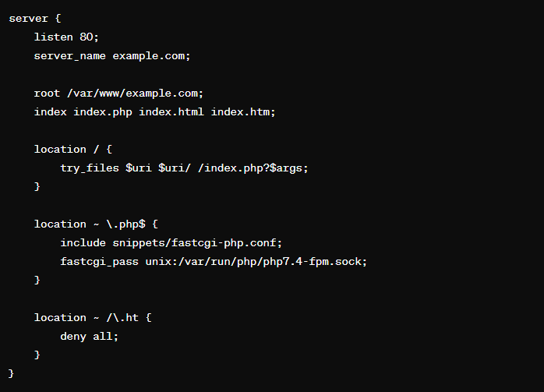Click 'snippets/fastcgi-php.conf' path

pyautogui.click(x=194, y=243)
